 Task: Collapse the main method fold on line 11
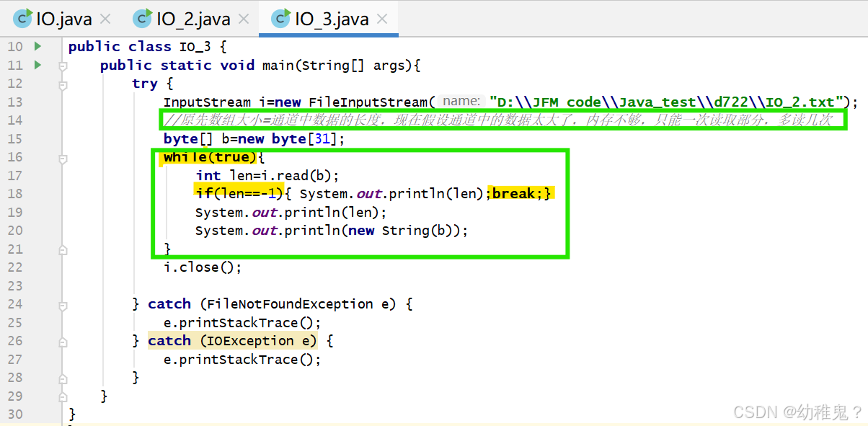coord(63,66)
